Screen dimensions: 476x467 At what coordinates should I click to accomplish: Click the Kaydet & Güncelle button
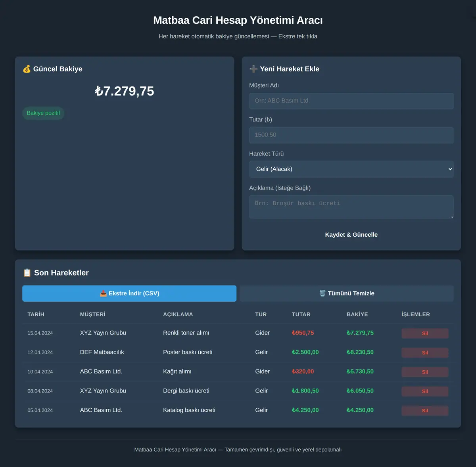351,235
